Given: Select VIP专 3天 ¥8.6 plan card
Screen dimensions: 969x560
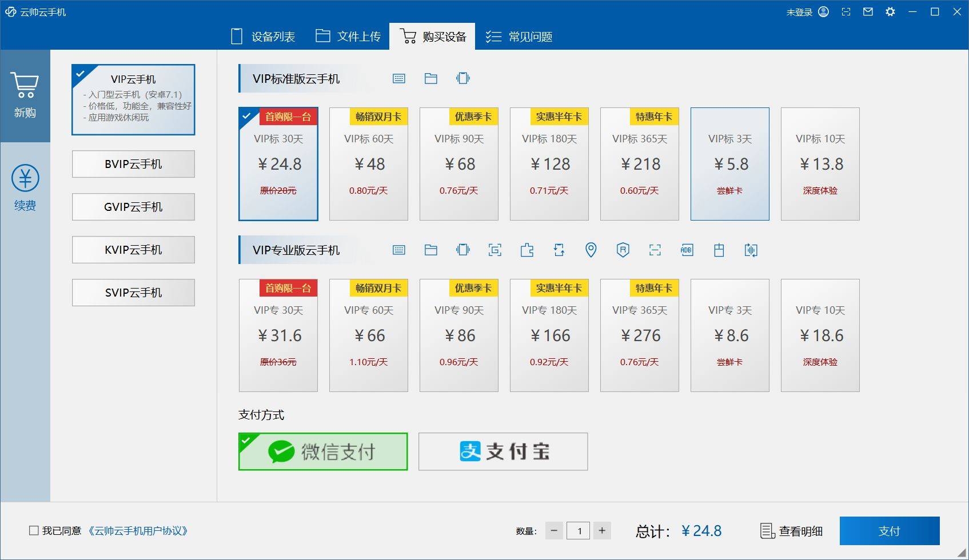Looking at the screenshot, I should pos(730,335).
